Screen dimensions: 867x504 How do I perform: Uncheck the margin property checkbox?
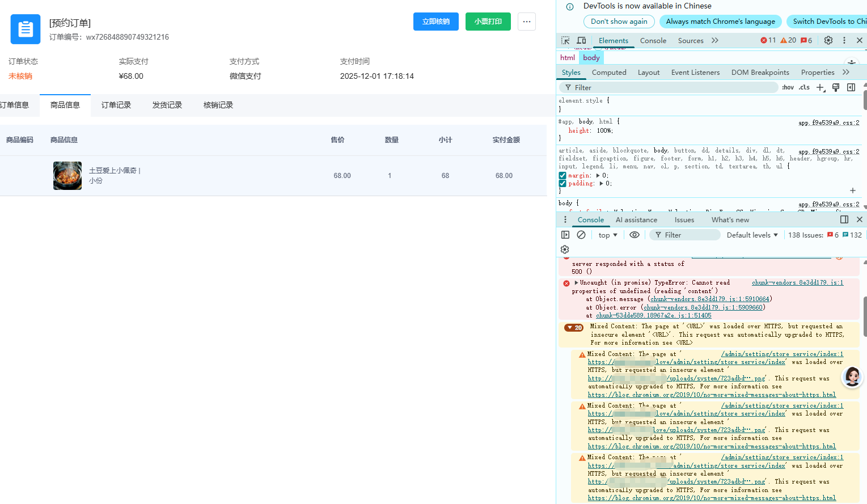point(563,176)
